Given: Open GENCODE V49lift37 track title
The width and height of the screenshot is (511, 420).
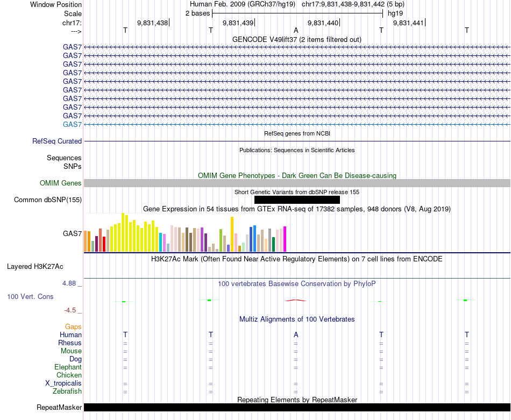Looking at the screenshot, I should tap(296, 39).
